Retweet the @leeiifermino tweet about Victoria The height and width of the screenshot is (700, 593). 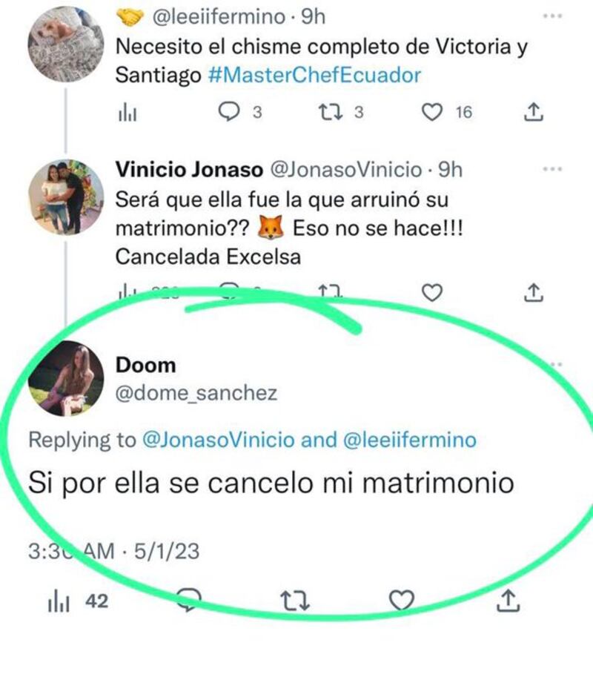(325, 112)
